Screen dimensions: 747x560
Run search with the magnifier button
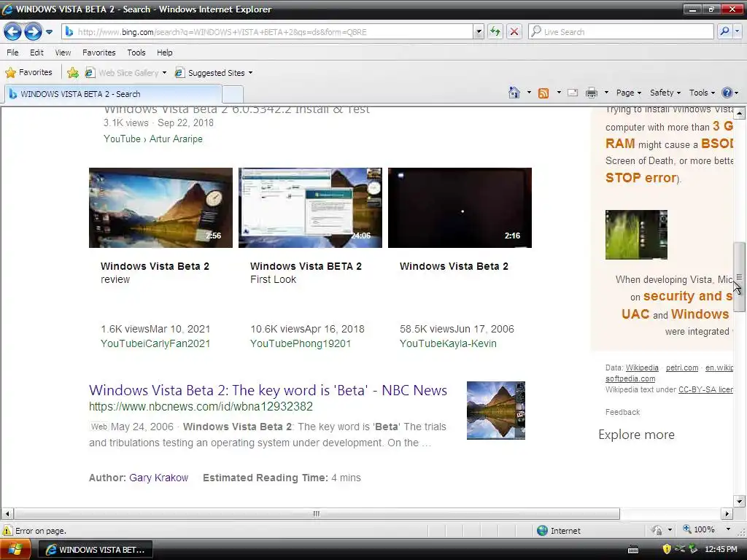click(724, 32)
